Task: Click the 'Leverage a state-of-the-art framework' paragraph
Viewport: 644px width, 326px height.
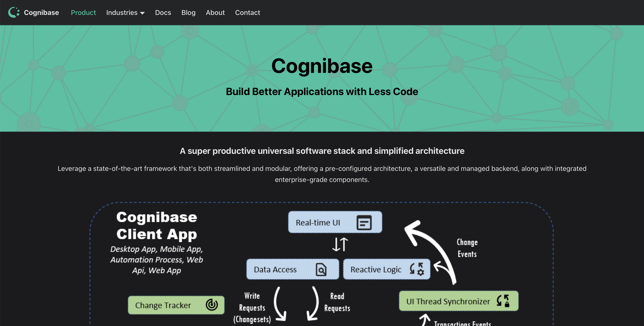Action: coord(322,174)
